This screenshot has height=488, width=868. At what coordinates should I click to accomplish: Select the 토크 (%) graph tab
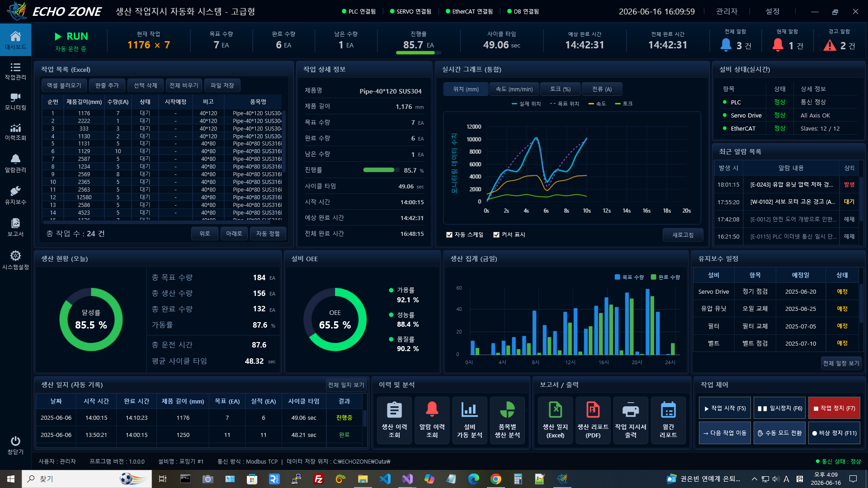tap(560, 89)
